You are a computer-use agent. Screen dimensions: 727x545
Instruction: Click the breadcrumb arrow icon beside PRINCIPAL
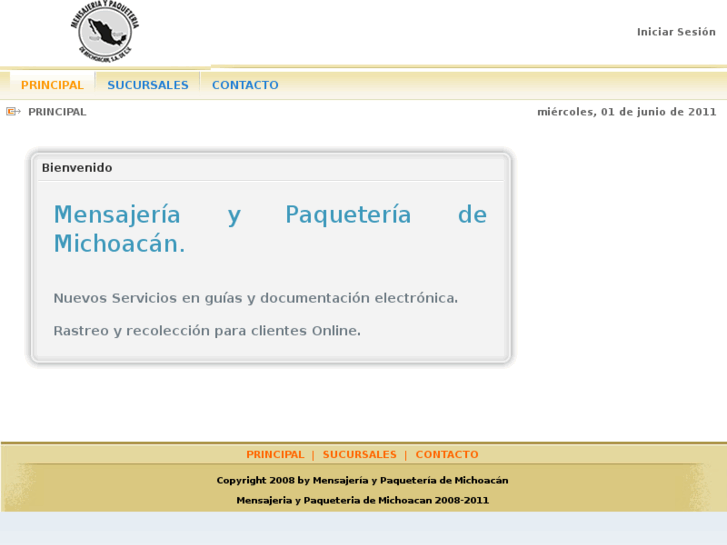coord(13,111)
